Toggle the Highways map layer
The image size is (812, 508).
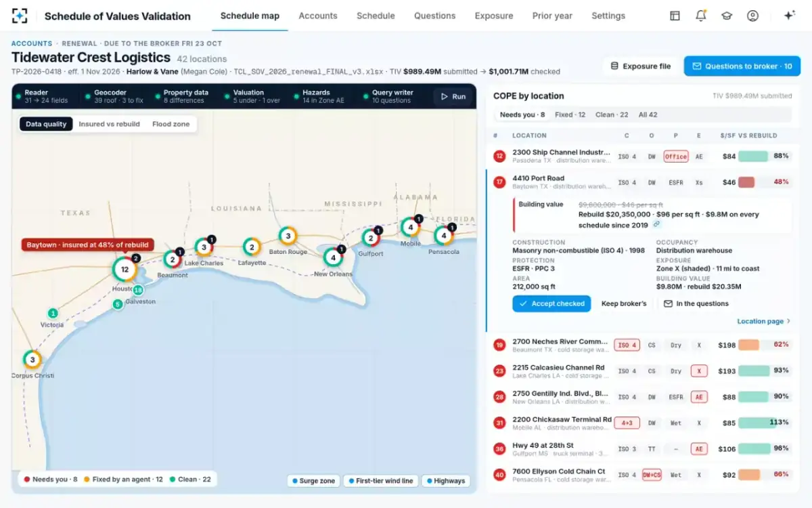point(446,481)
